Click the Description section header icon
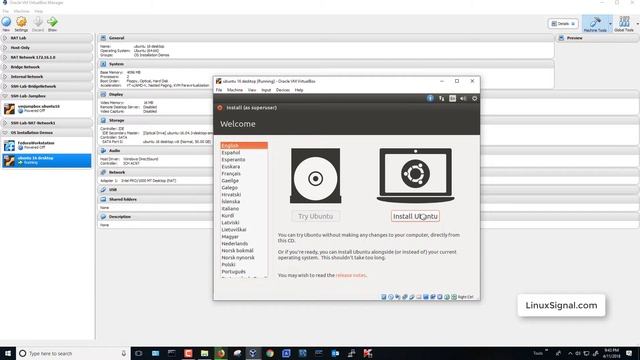640x360 pixels. 103,217
